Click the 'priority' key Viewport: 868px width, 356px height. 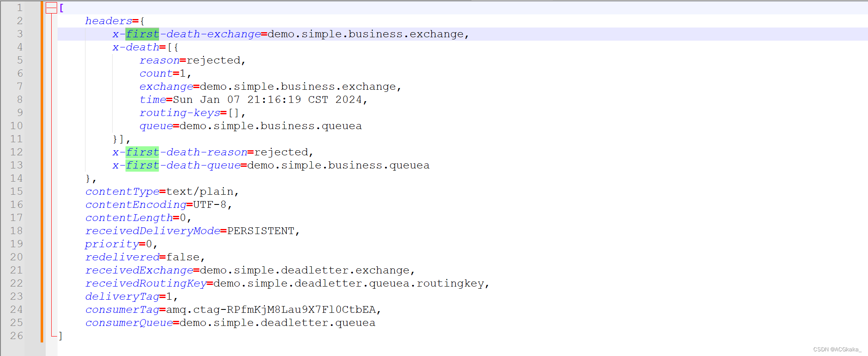[x=112, y=244]
